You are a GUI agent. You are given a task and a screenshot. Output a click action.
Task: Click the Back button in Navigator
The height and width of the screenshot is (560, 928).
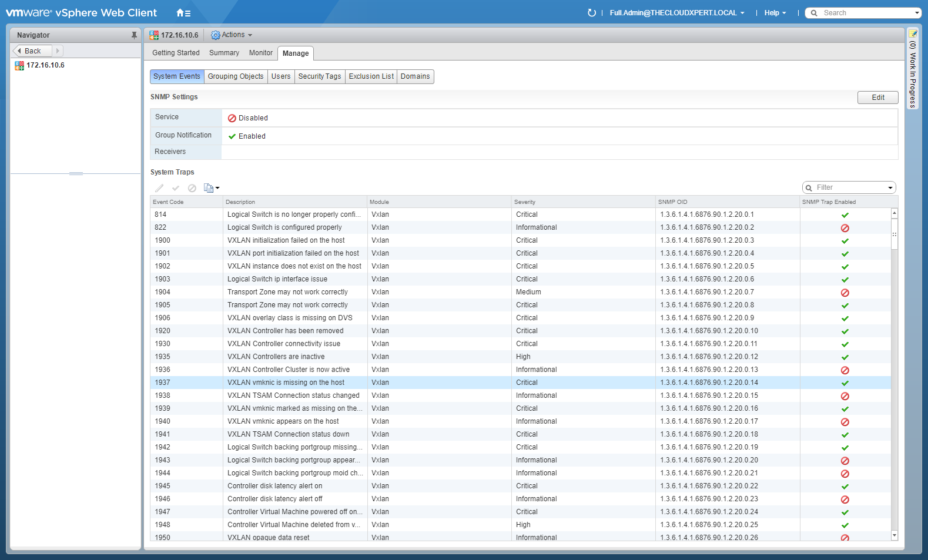(x=32, y=51)
